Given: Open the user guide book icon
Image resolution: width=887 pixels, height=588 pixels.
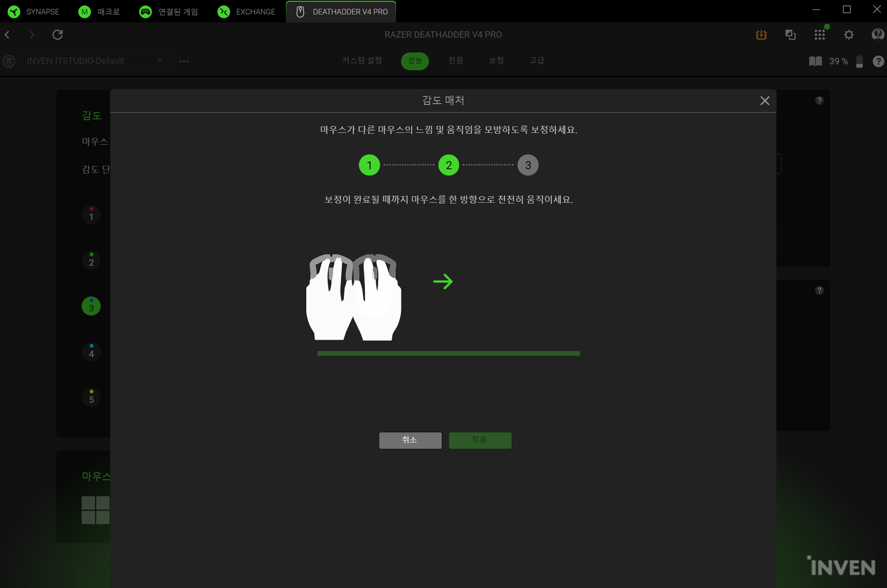Looking at the screenshot, I should tap(815, 61).
